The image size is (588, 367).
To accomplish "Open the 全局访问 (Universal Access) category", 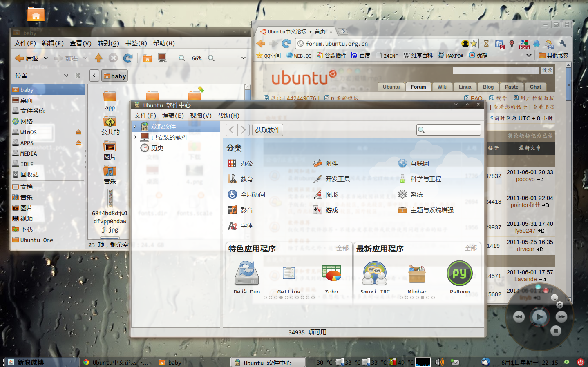I will click(247, 194).
